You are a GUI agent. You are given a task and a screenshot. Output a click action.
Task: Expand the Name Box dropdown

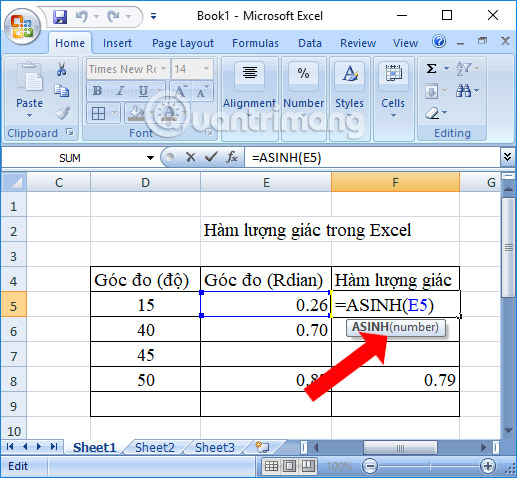click(x=151, y=158)
